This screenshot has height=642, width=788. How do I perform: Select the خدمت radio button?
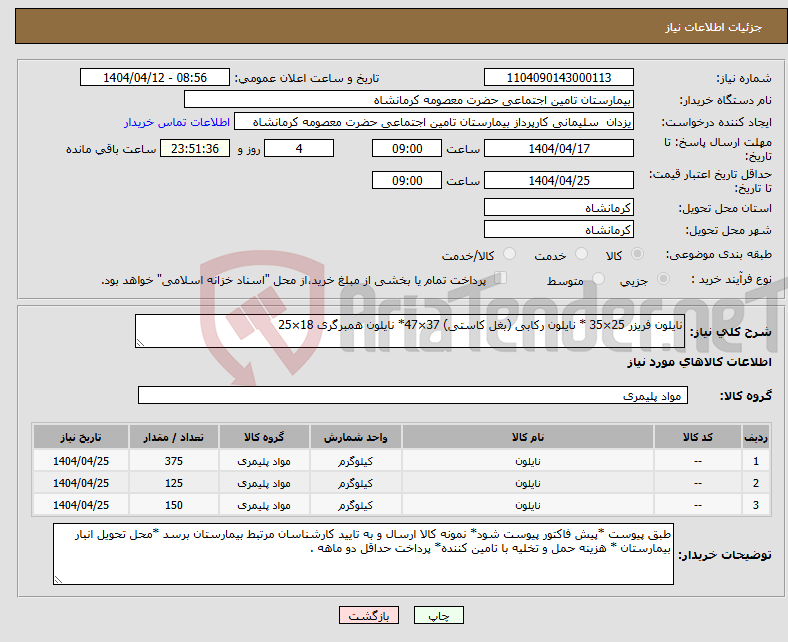point(581,254)
